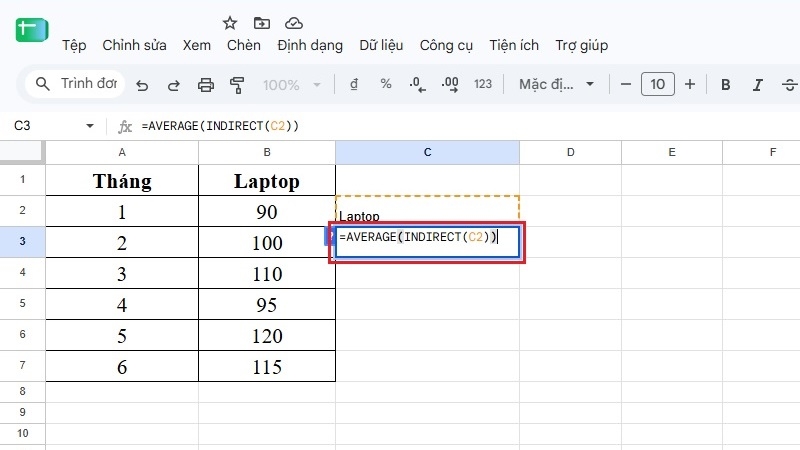Select cell with value 90
The height and width of the screenshot is (450, 800).
267,212
